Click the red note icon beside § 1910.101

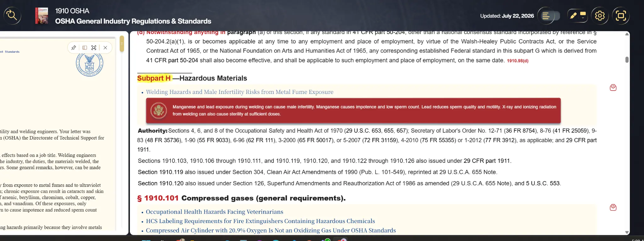[613, 207]
